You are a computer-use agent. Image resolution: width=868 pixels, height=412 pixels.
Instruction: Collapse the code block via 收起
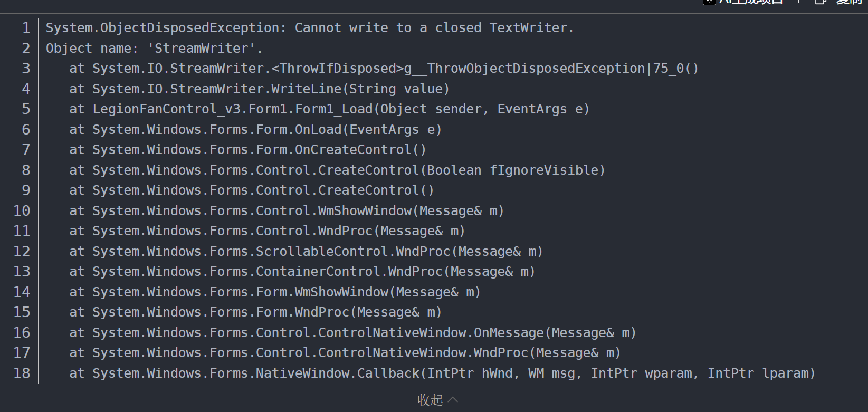pos(430,400)
